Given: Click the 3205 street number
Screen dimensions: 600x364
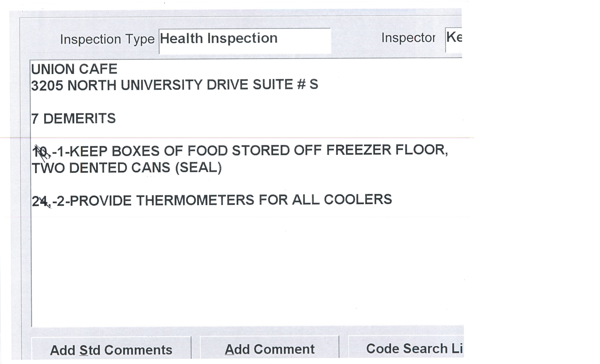Looking at the screenshot, I should point(47,86).
